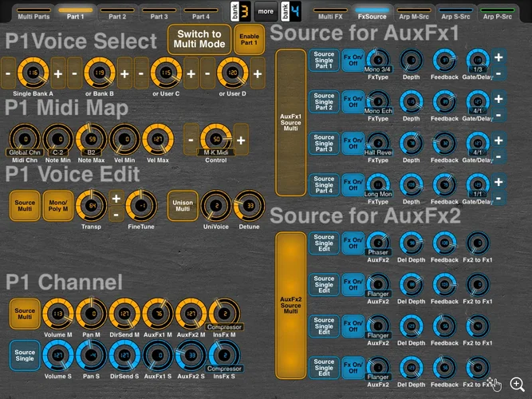Click plus beside Bank B knob
This screenshot has width=532, height=399.
124,73
